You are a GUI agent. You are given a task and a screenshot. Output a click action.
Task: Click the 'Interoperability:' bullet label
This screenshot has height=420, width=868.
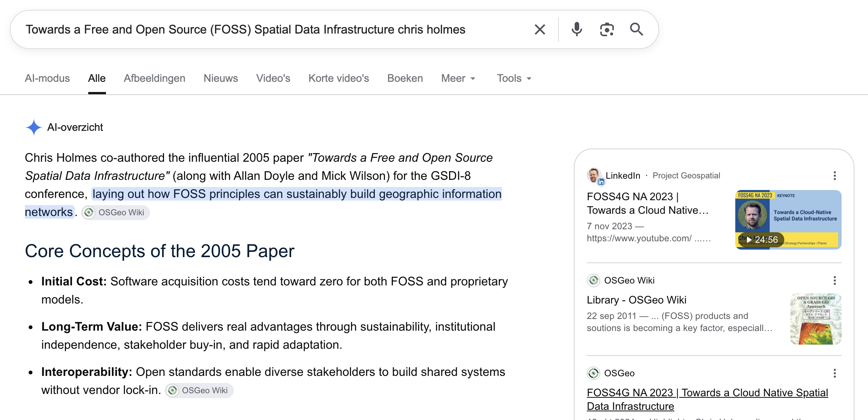tap(87, 372)
